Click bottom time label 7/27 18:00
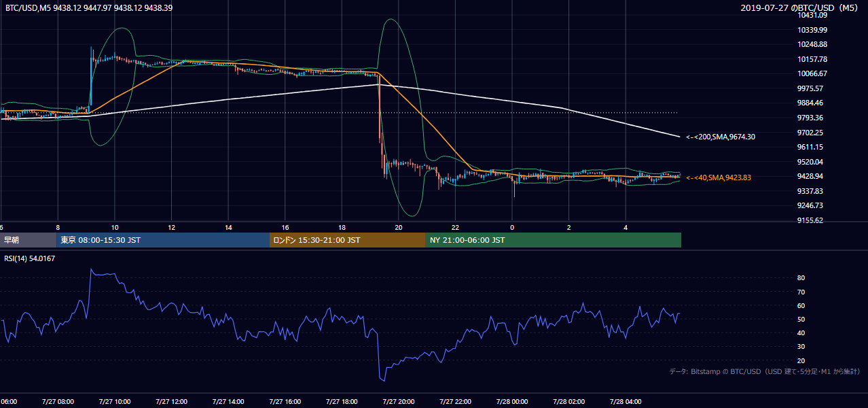This screenshot has height=408, width=868. tap(342, 401)
